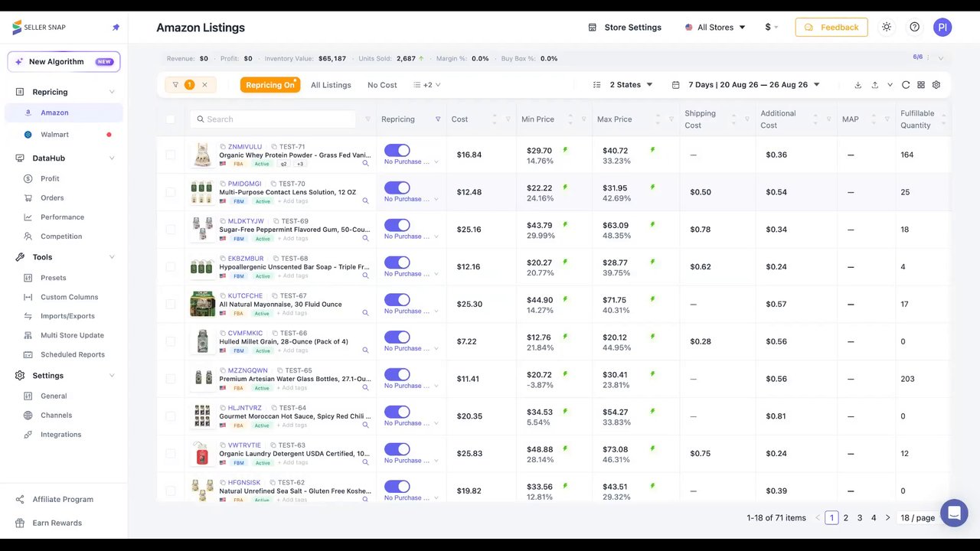Viewport: 980px width, 551px height.
Task: Click the sidebar pin icon
Action: point(116,28)
